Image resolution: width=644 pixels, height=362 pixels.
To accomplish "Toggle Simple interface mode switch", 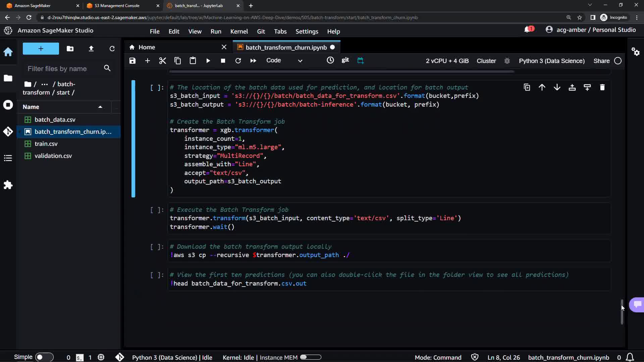I will tap(44, 357).
